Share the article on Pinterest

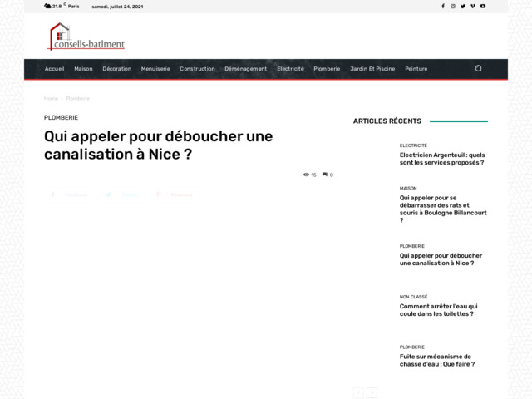click(x=175, y=195)
